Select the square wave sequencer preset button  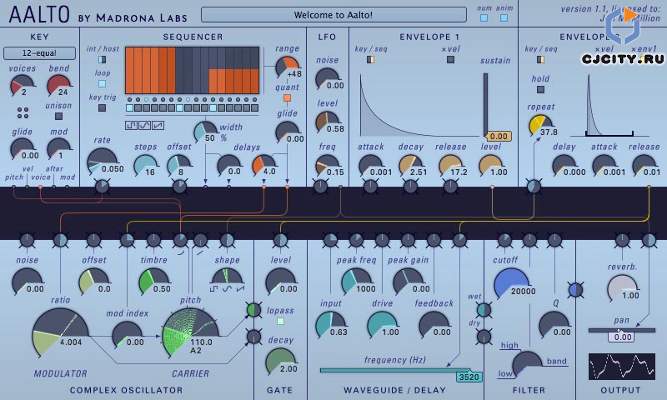(131, 126)
